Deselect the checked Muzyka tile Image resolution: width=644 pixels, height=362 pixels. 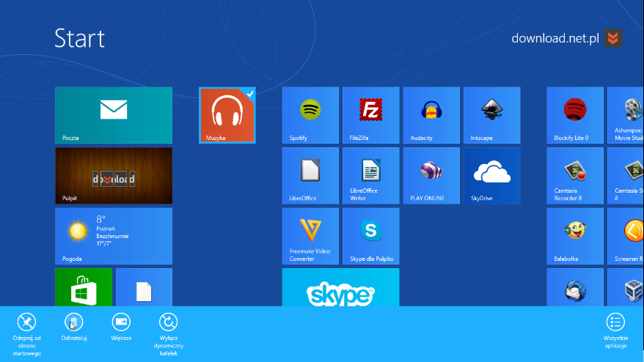(227, 115)
